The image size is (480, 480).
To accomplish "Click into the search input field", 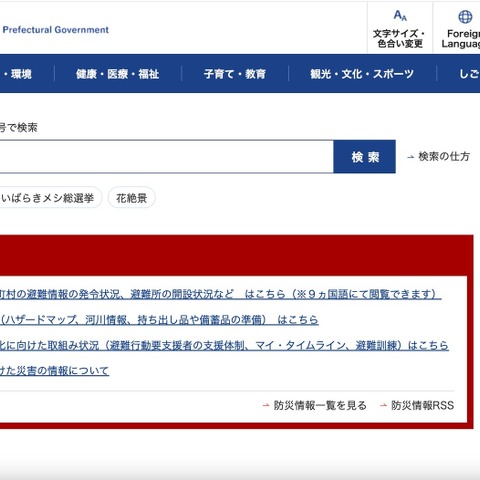I will click(166, 157).
